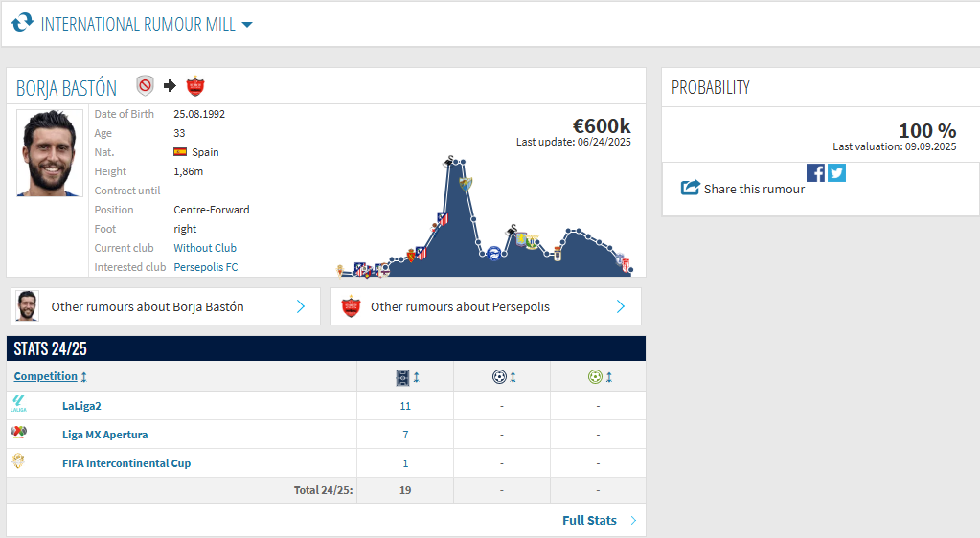
Task: Open Other rumours about Persepolis
Action: [x=486, y=306]
